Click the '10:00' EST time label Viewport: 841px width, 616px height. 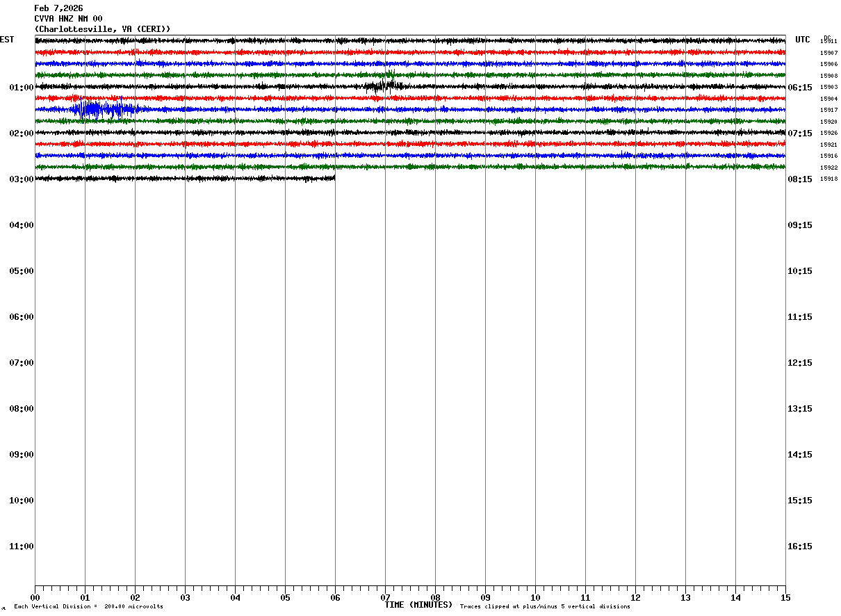point(22,501)
